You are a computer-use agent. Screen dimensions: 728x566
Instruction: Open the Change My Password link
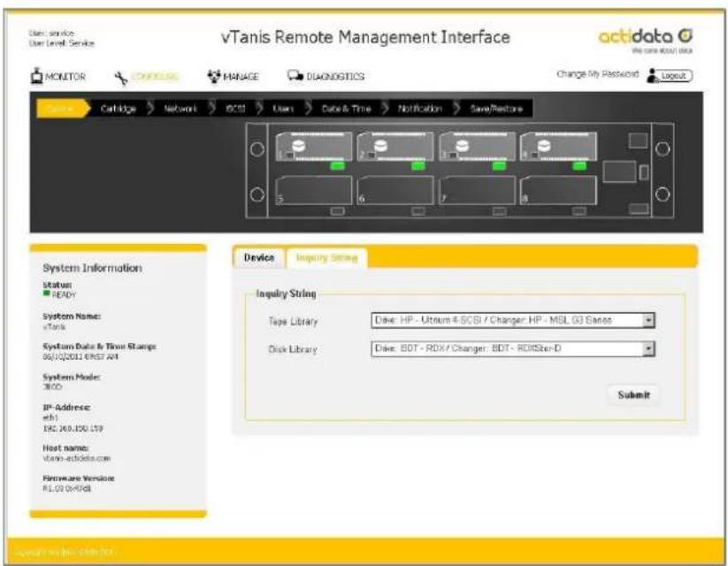point(598,73)
